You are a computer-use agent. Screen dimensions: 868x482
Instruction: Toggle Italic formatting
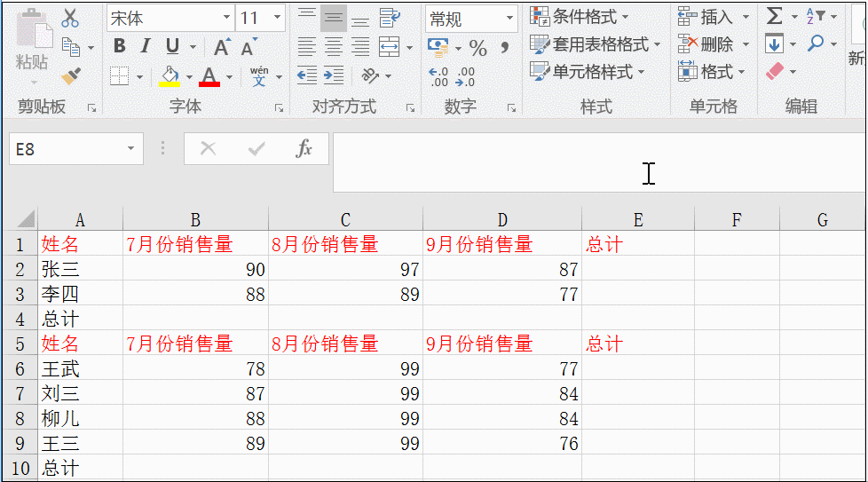(x=145, y=46)
